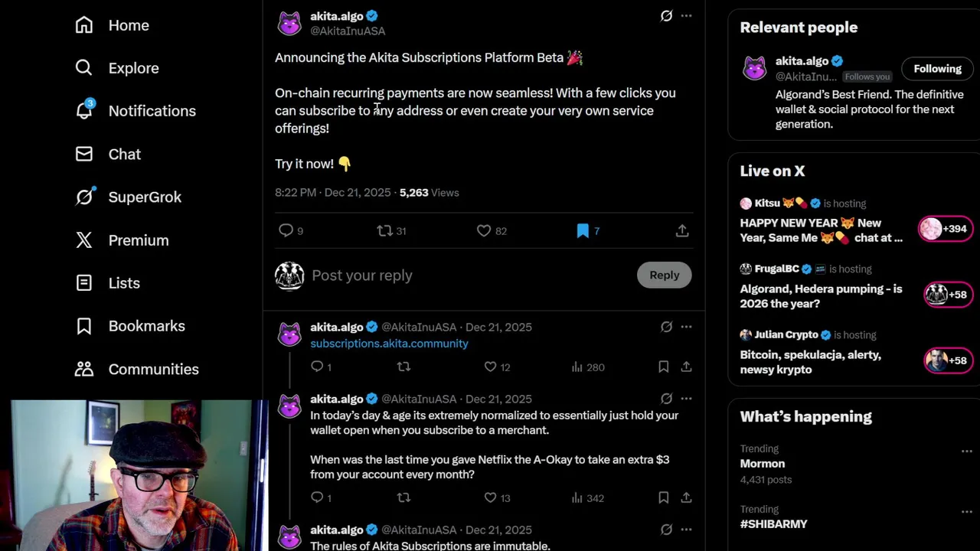The image size is (980, 551).
Task: Remove bookmark from the main post
Action: pos(583,230)
